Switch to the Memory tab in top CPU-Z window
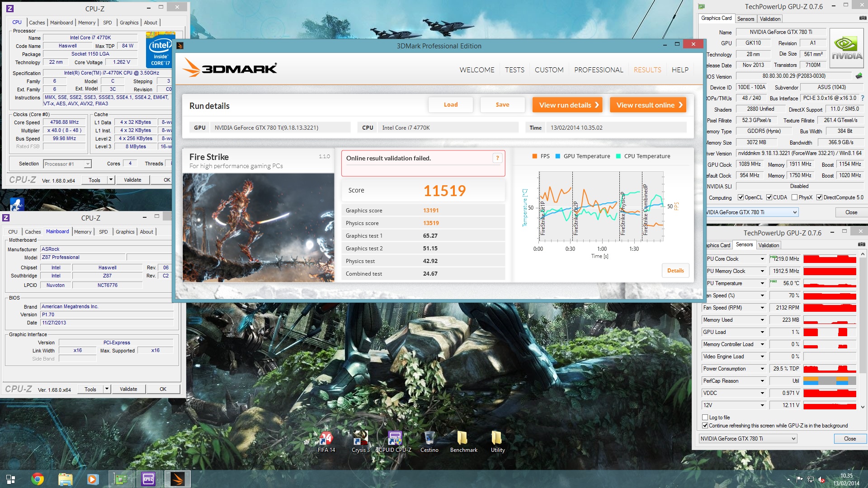The width and height of the screenshot is (868, 488). (x=87, y=23)
